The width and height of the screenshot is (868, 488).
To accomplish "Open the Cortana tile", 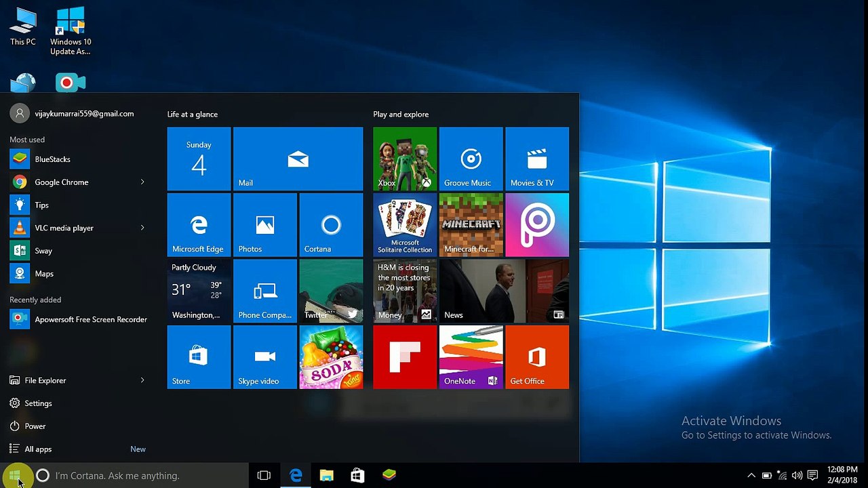I will click(331, 225).
